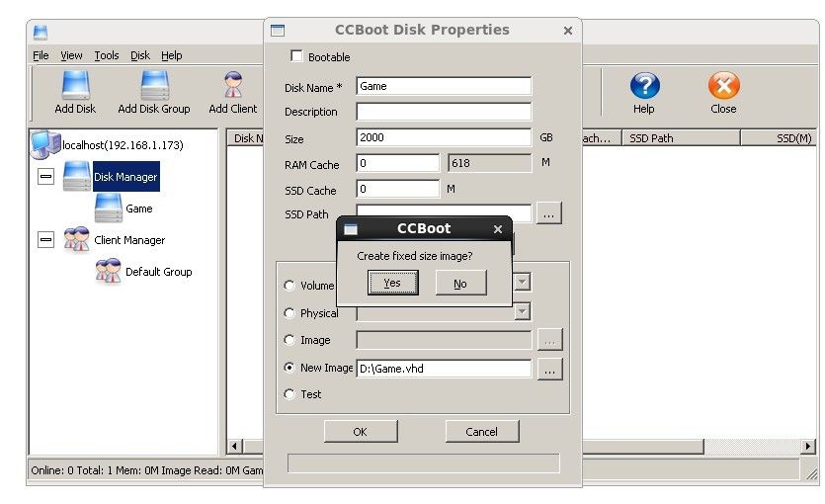Collapse the Client Manager tree node

tap(45, 239)
